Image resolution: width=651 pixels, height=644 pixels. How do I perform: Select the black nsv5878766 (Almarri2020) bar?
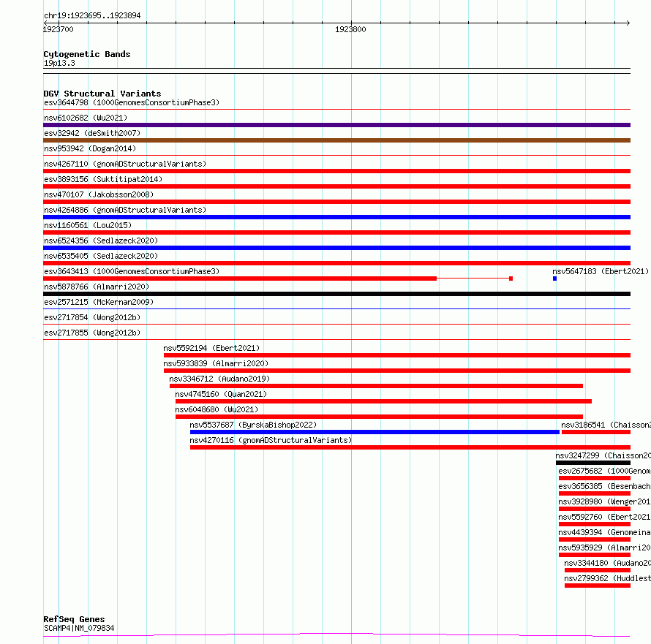pyautogui.click(x=336, y=294)
